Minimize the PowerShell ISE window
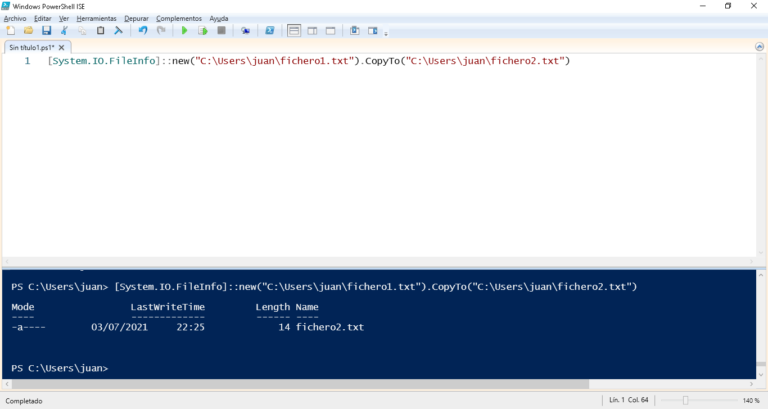The image size is (768, 409). 702,6
